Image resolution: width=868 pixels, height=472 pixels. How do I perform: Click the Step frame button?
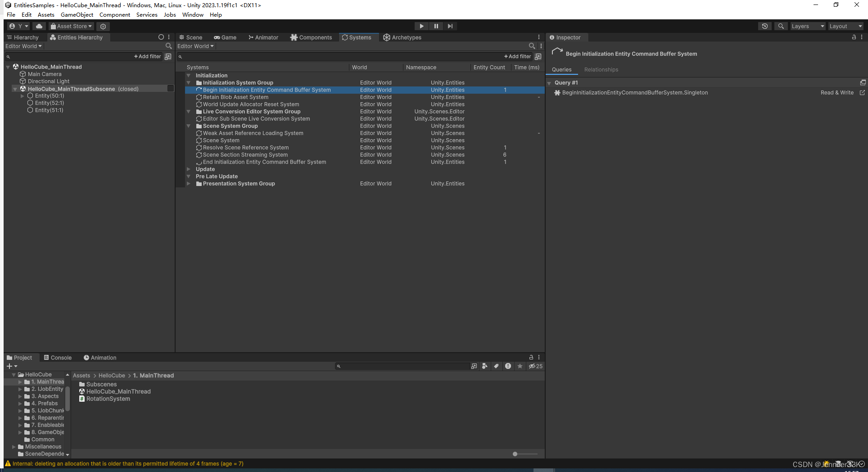coord(450,26)
